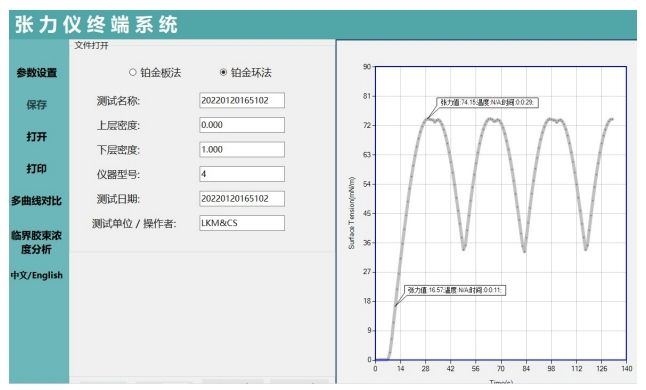Open 临界胶束浓度分析
The height and width of the screenshot is (390, 646).
point(36,242)
